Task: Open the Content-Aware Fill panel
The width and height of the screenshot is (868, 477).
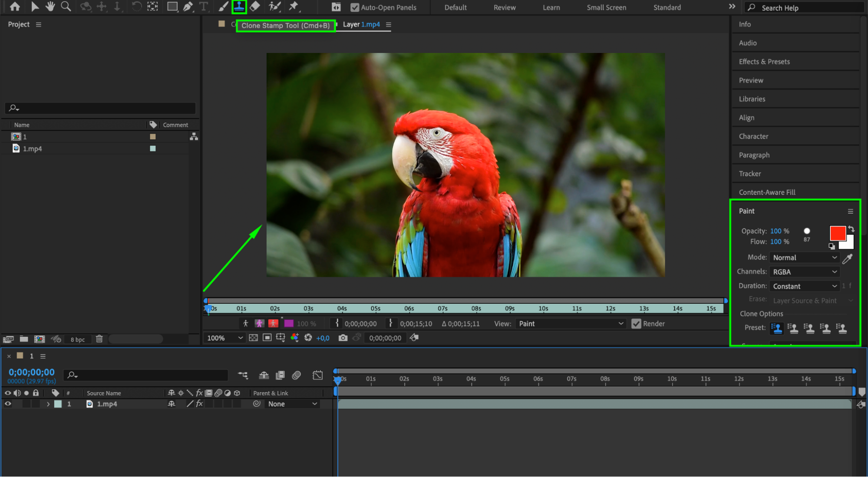Action: coord(767,192)
